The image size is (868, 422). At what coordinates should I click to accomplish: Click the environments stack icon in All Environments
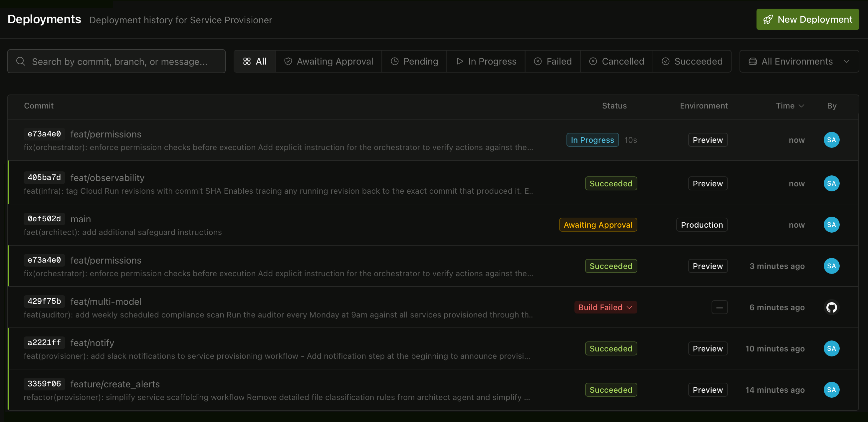coord(753,61)
